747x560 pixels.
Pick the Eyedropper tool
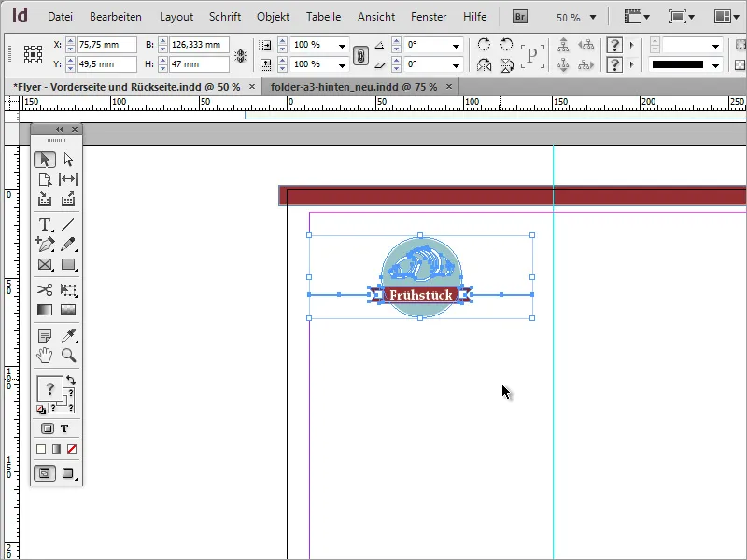[67, 332]
